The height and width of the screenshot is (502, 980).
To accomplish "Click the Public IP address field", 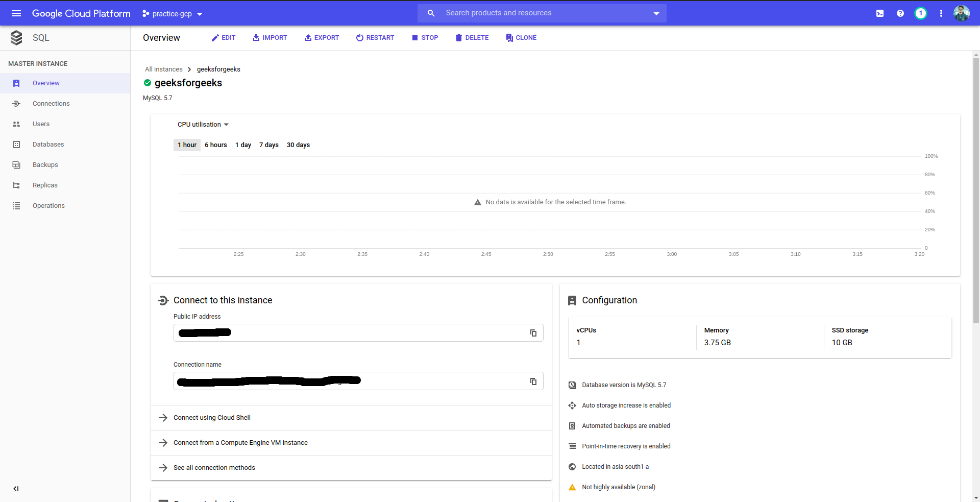I will [x=358, y=333].
